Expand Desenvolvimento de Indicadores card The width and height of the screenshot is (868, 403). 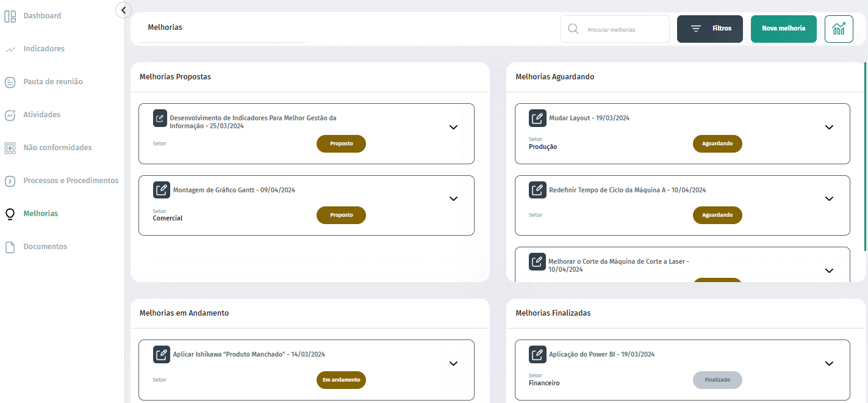point(453,128)
